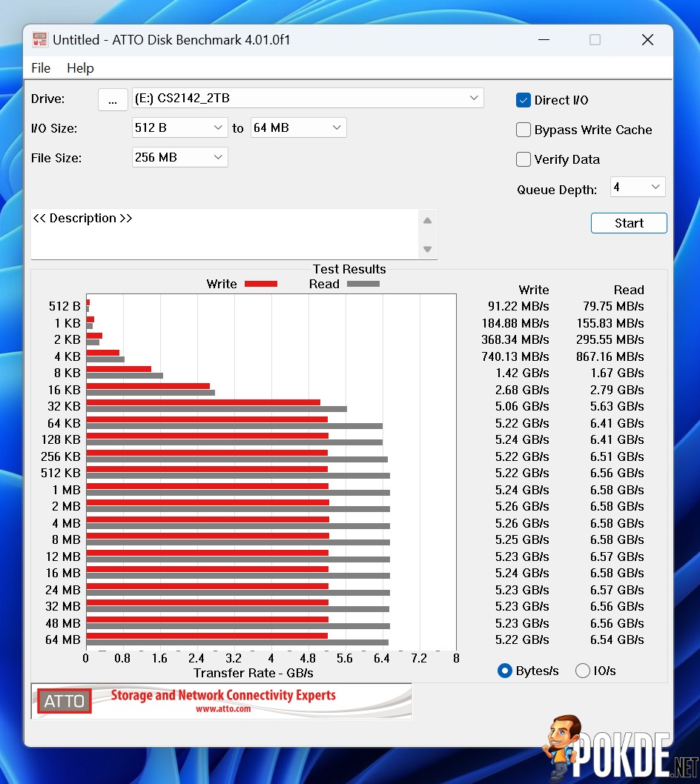
Task: Click the 12 MB row label
Action: pyautogui.click(x=63, y=557)
